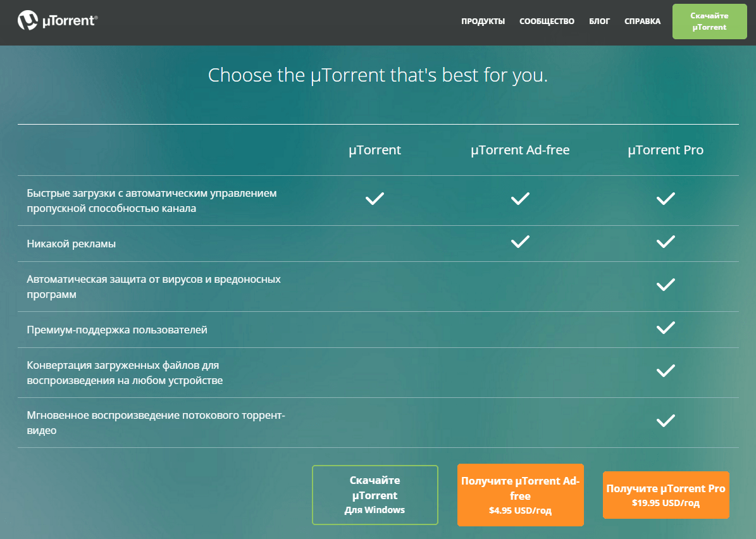Click the µTorrent column checkmark for fast downloads
The width and height of the screenshot is (756, 539).
tap(375, 199)
